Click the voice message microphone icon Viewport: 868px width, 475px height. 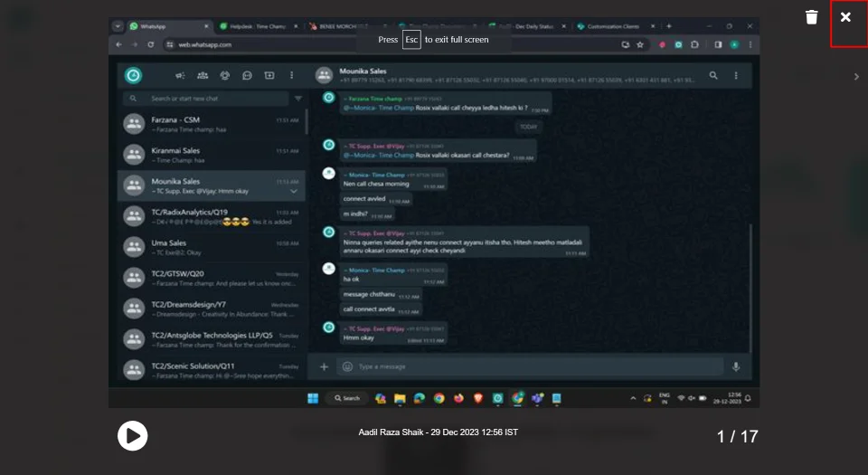click(x=736, y=366)
